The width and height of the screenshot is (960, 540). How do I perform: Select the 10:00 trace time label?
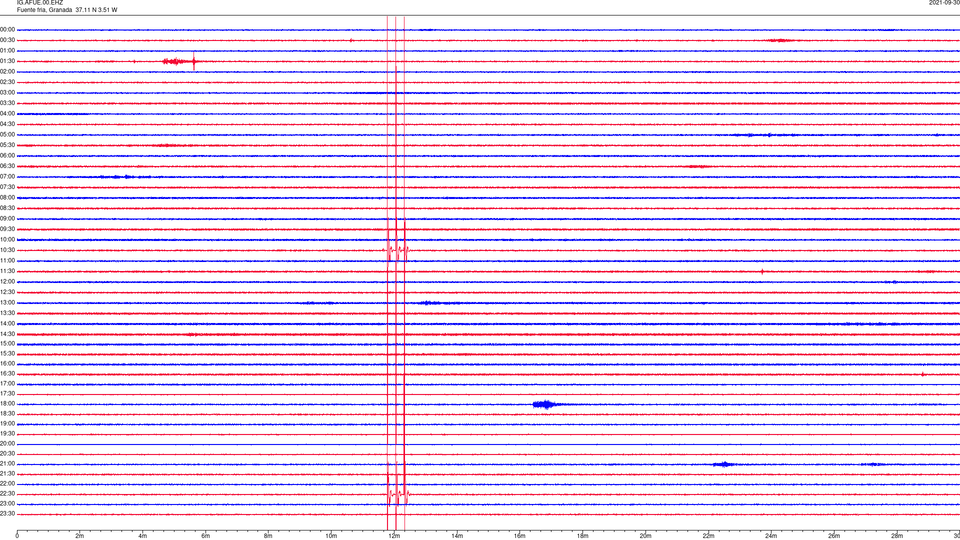point(7,239)
